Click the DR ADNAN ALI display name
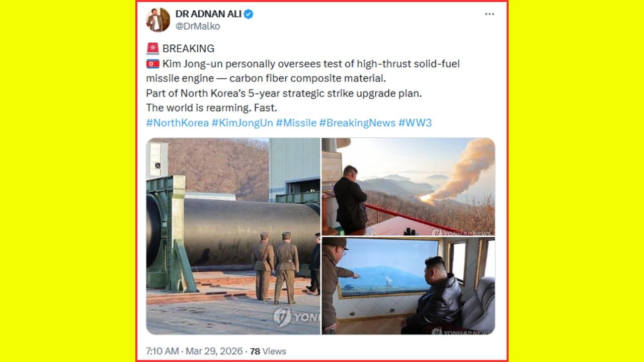The height and width of the screenshot is (362, 644). click(208, 14)
